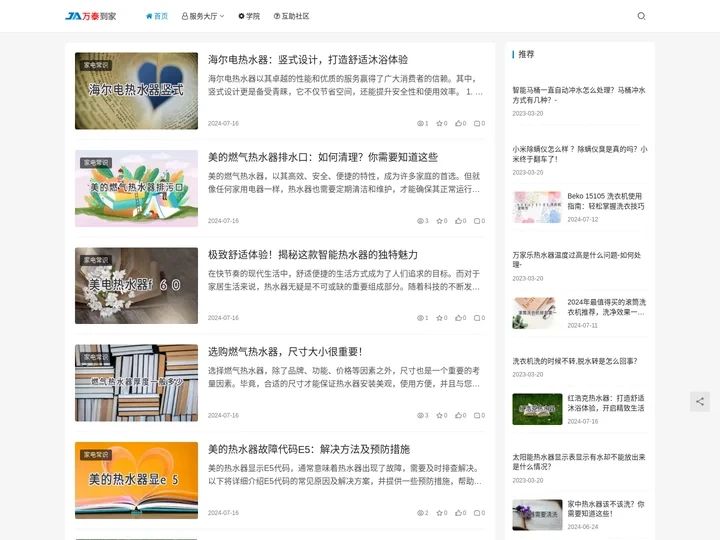Click 家电常识 tag on 海尔电热水器竖式 thumbnail
The image size is (720, 540).
pyautogui.click(x=96, y=65)
